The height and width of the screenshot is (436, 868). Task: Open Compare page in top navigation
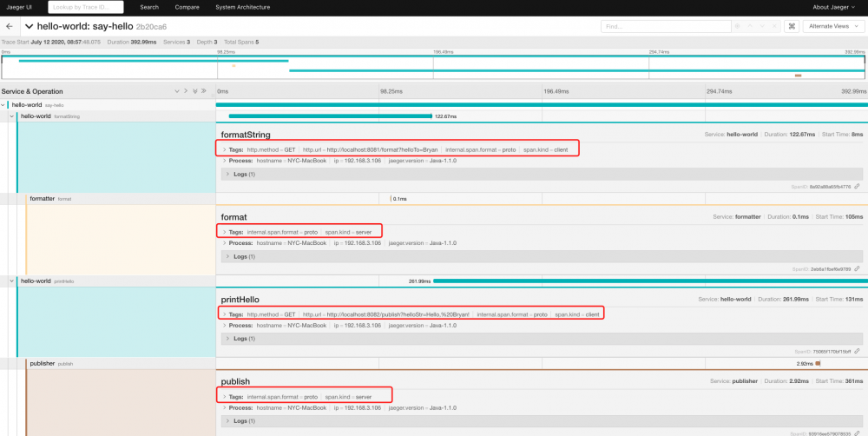click(x=187, y=7)
